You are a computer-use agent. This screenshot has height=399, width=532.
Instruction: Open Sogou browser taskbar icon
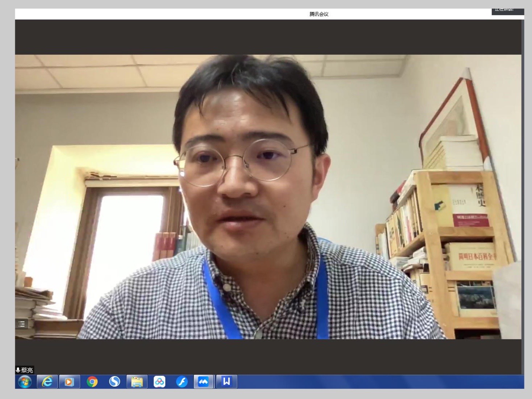click(115, 382)
